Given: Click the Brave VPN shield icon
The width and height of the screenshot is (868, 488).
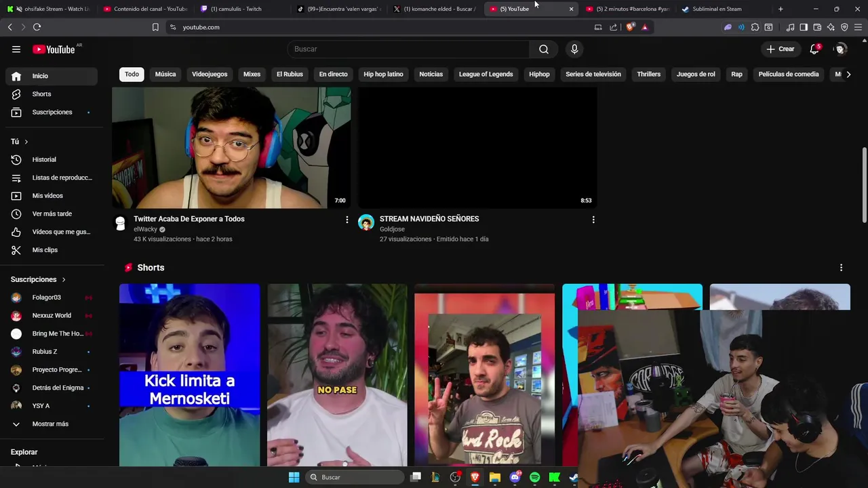Looking at the screenshot, I should tap(844, 27).
